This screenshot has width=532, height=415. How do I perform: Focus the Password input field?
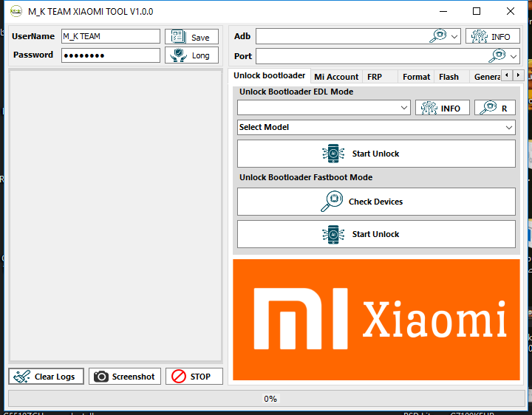point(111,55)
